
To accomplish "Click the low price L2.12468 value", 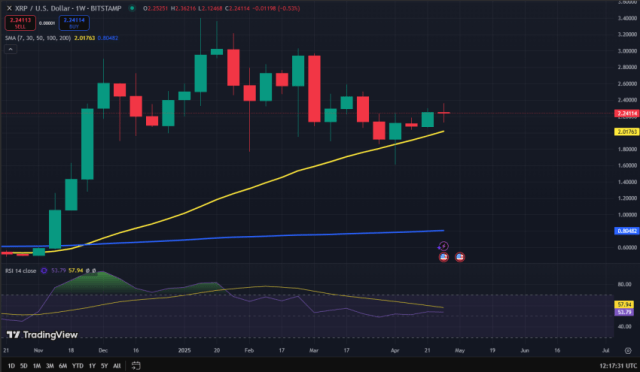I will 210,8.
